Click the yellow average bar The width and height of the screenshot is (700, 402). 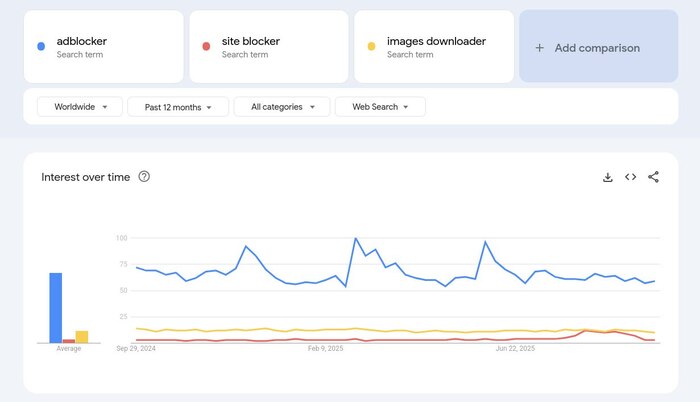82,337
